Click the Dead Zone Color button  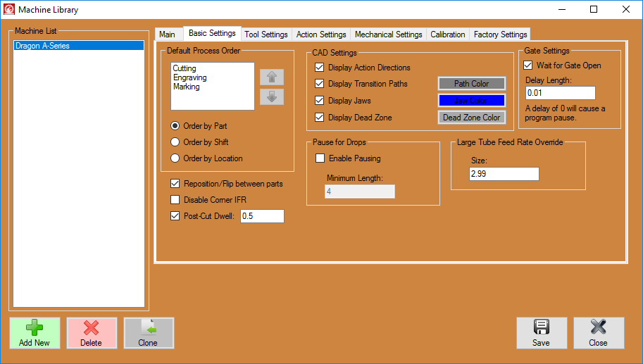471,118
